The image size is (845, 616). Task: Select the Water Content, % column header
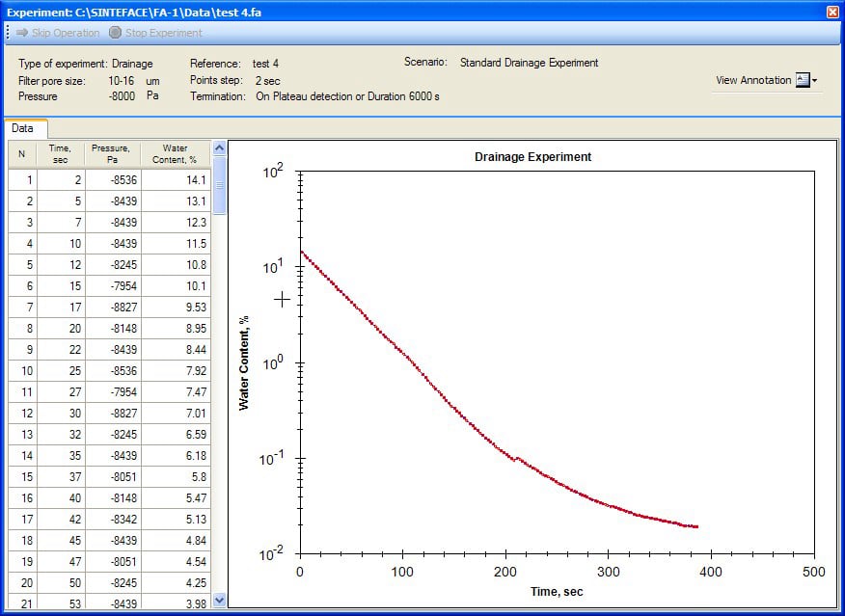176,154
